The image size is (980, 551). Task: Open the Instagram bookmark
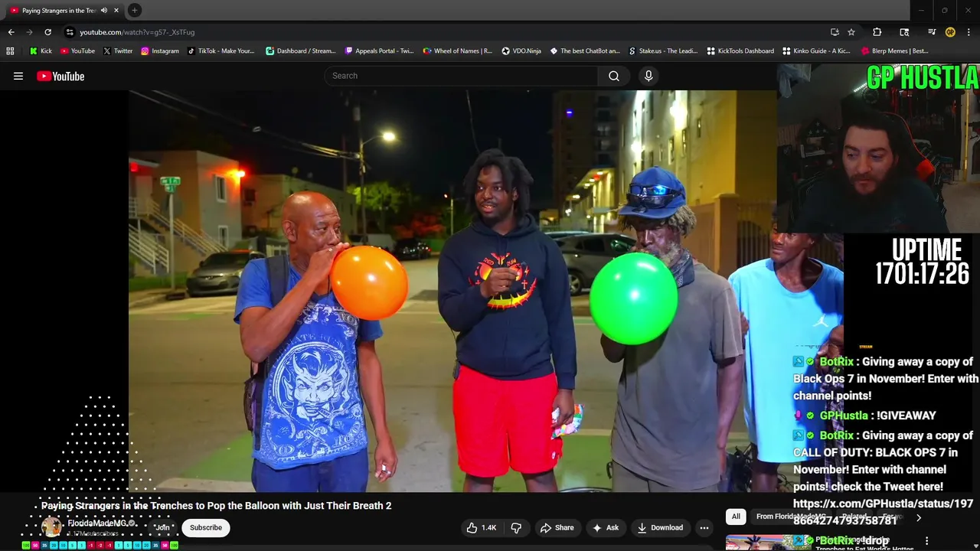coord(159,51)
